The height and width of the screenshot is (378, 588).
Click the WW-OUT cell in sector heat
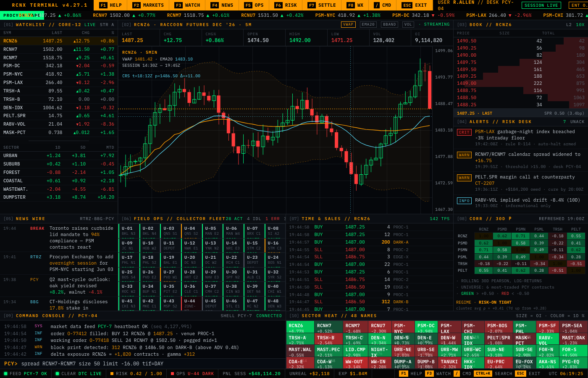coord(356,363)
